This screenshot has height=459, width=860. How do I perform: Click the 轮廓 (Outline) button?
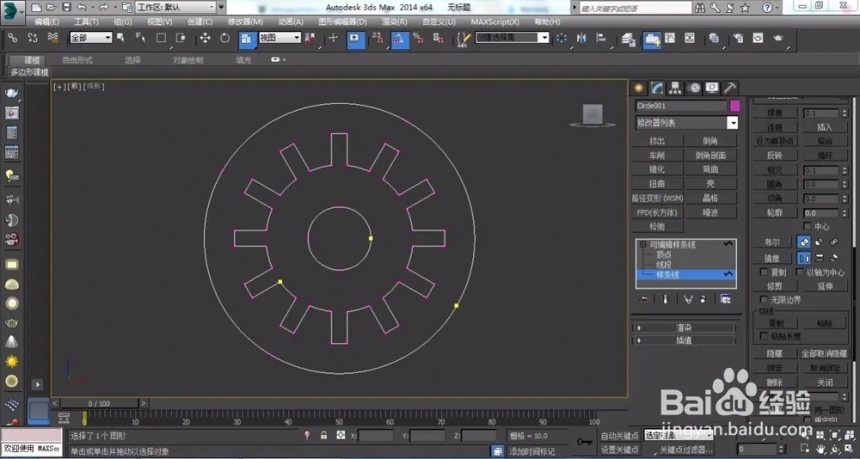[774, 213]
